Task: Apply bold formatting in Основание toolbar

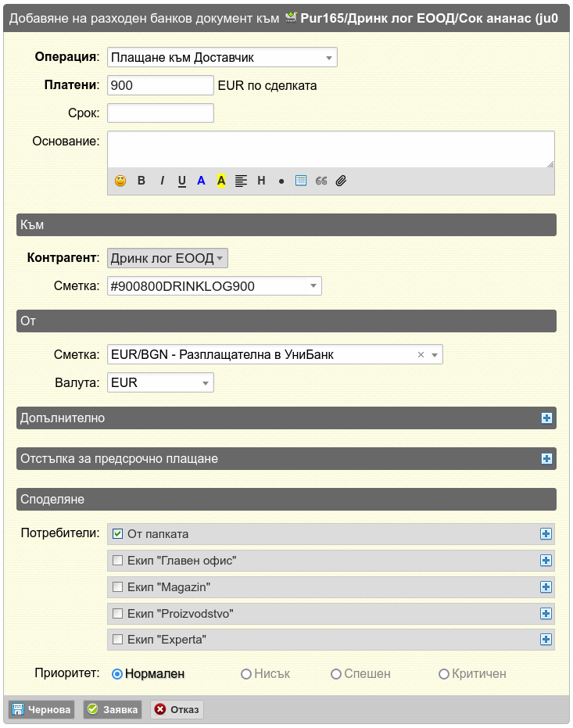Action: pyautogui.click(x=141, y=181)
